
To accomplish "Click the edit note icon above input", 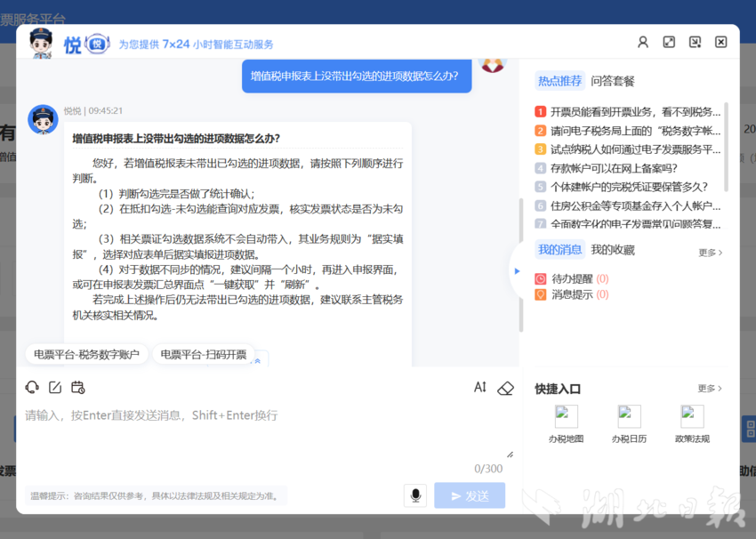I will coord(55,388).
